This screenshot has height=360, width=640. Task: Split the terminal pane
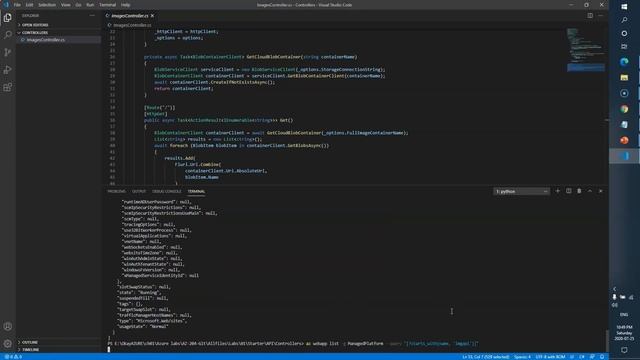[569, 191]
